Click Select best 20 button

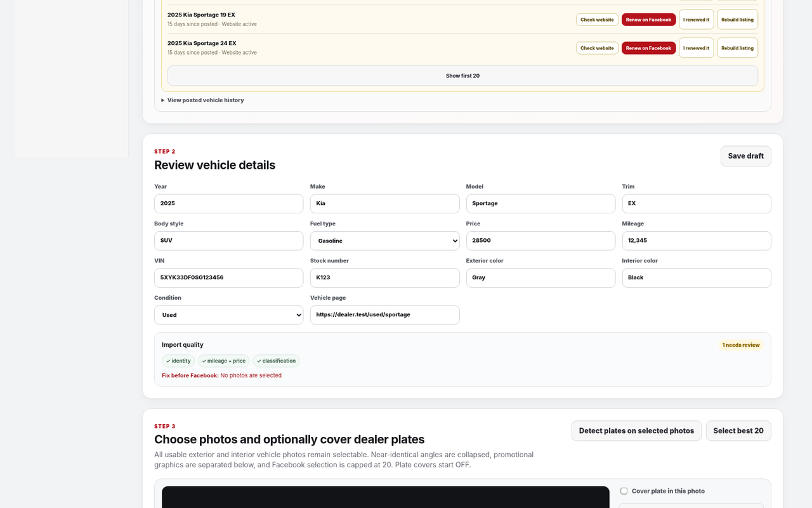pos(738,431)
